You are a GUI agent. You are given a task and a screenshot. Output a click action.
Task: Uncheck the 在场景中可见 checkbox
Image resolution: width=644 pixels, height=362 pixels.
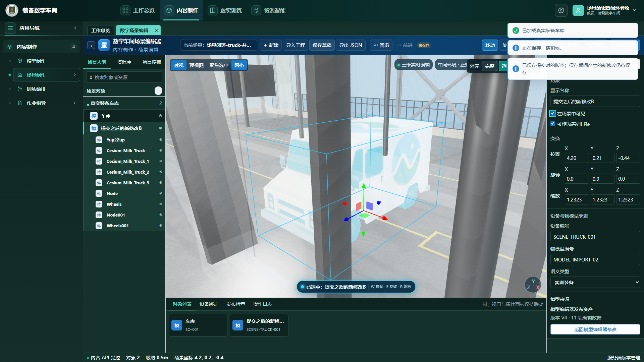[553, 114]
